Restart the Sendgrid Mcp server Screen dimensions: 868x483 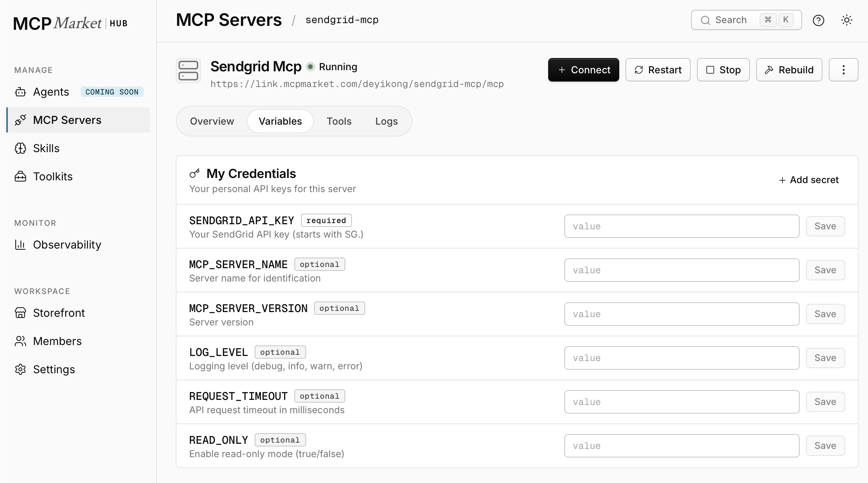(x=658, y=70)
